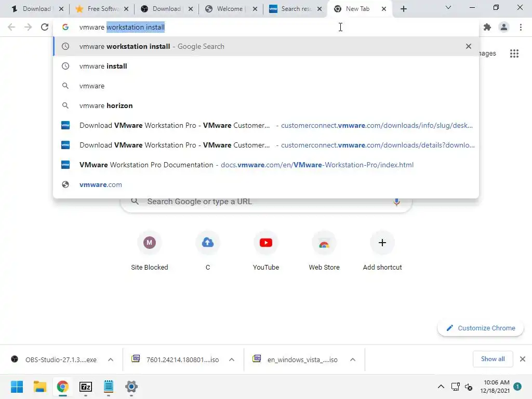
Task: Click the muted volume tray icon
Action: [x=469, y=387]
